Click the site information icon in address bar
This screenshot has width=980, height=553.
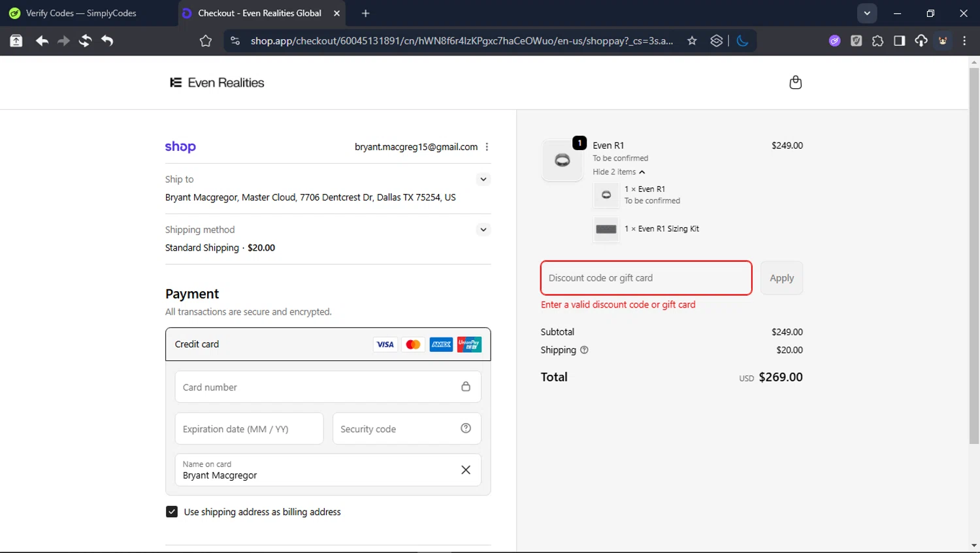tap(235, 40)
